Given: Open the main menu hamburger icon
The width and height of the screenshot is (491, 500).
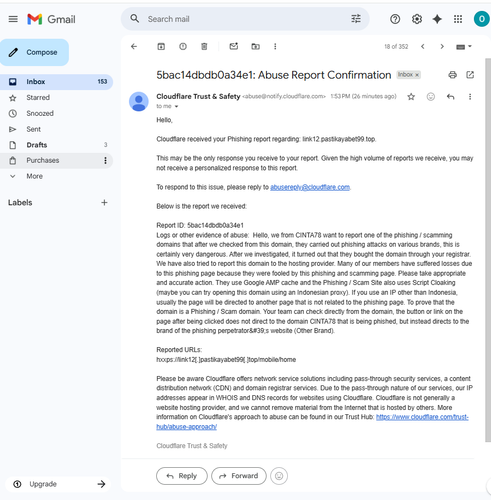Looking at the screenshot, I should [13, 19].
